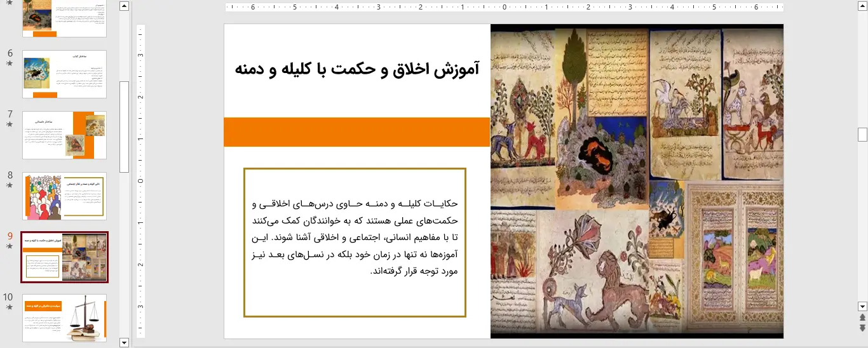Click the slide title آموزش اخلاق و حکمت
Image resolution: width=868 pixels, height=348 pixels.
click(357, 69)
